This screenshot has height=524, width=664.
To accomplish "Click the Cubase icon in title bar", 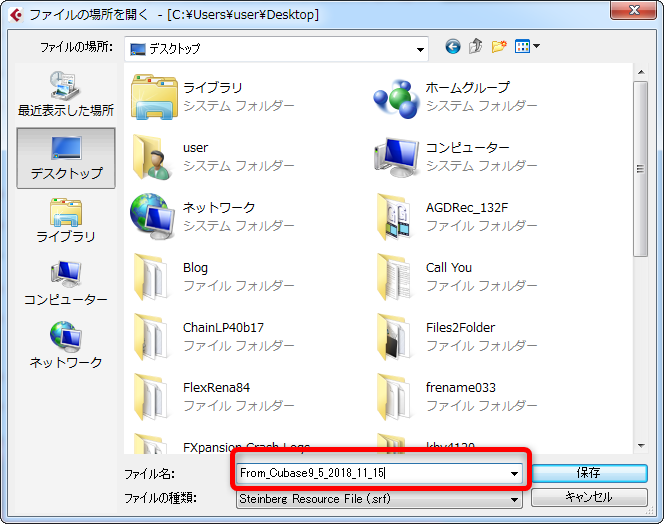I will [16, 15].
